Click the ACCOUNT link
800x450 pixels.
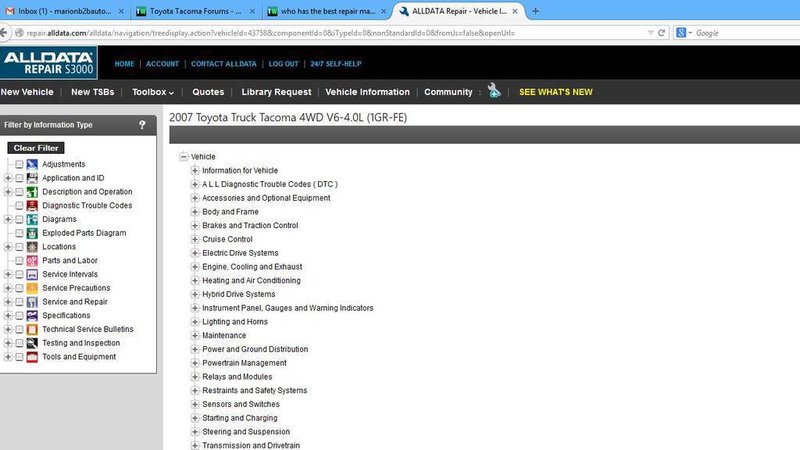point(162,64)
